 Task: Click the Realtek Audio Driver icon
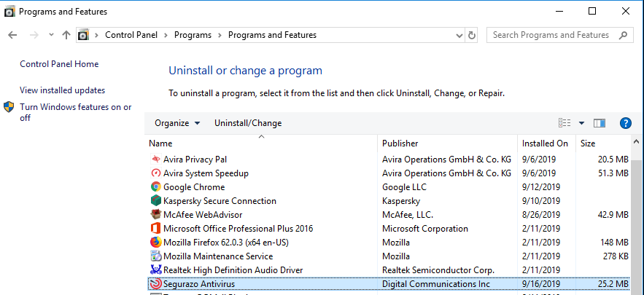pyautogui.click(x=155, y=270)
